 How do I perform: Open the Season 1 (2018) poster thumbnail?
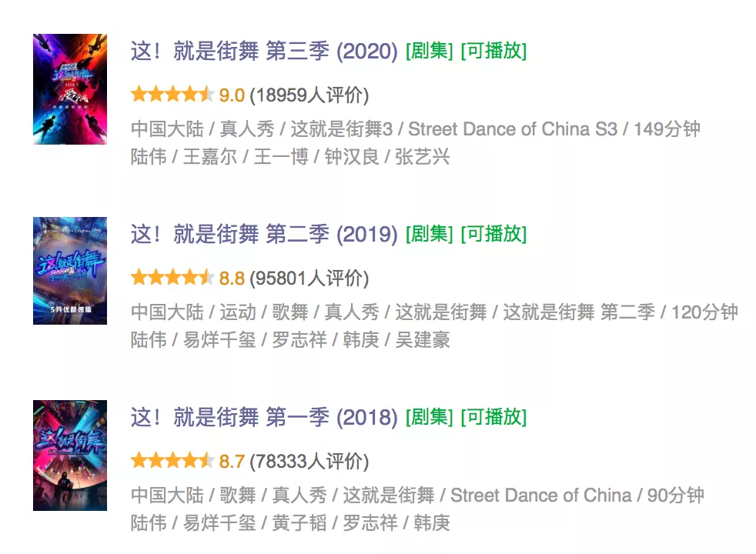point(70,456)
